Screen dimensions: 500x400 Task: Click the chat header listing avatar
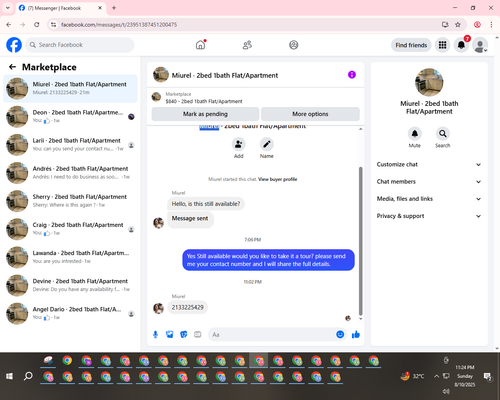161,75
